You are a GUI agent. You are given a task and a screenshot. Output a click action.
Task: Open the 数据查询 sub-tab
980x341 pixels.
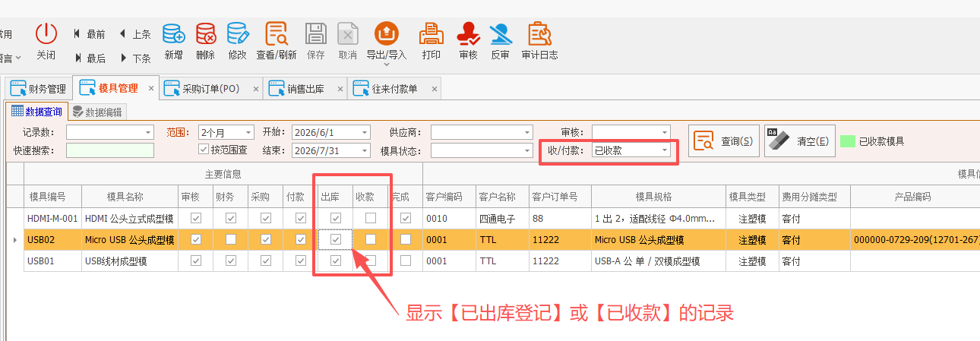pos(37,111)
